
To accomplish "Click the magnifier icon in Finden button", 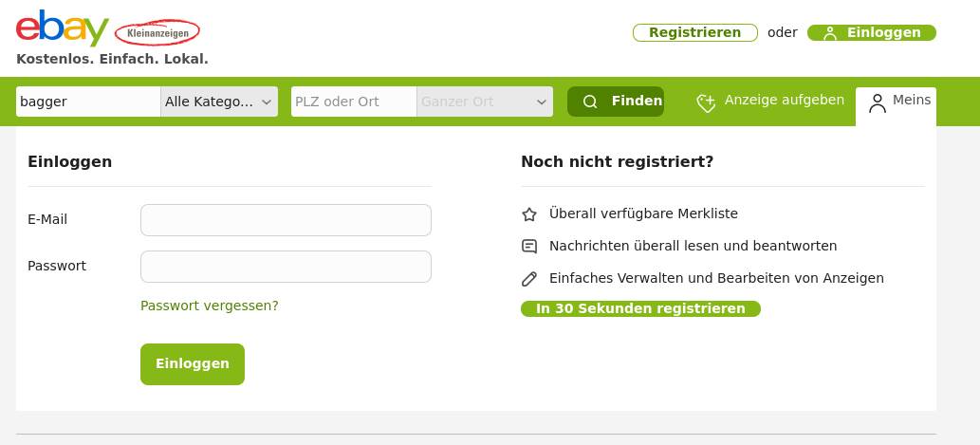I will pos(590,102).
